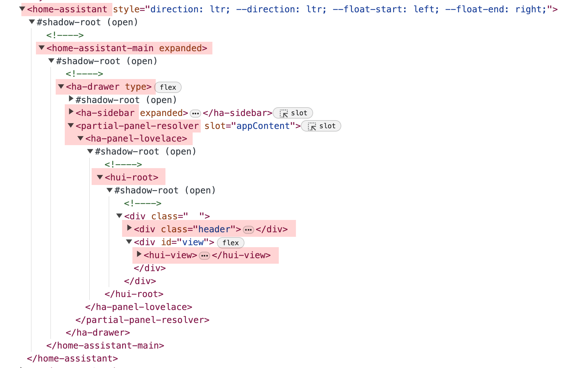Image resolution: width=588 pixels, height=368 pixels.
Task: Collapse the first #shadow-root under home-assistant
Action: pyautogui.click(x=32, y=22)
